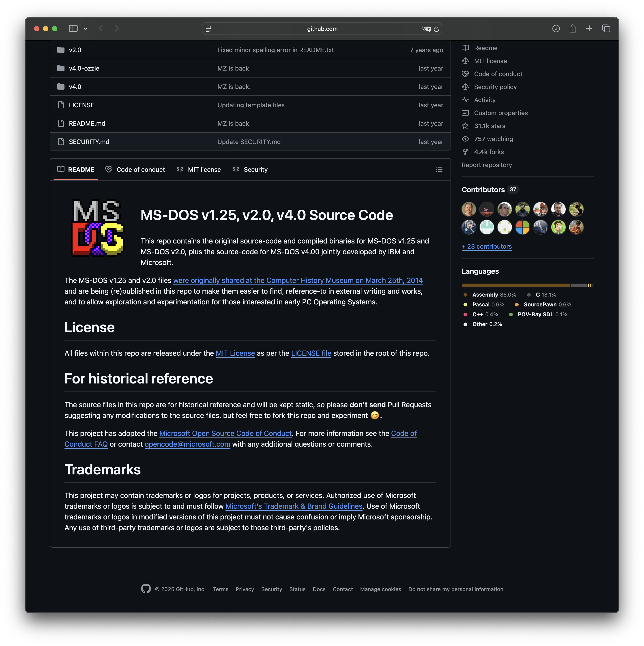Open Microsoft's Trademark & Brand Guidelines
Screen dimensions: 644x646
(x=294, y=507)
